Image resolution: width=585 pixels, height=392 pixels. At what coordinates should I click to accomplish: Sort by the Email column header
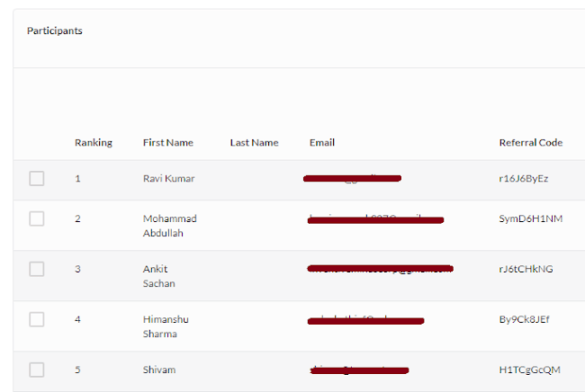pyautogui.click(x=322, y=143)
